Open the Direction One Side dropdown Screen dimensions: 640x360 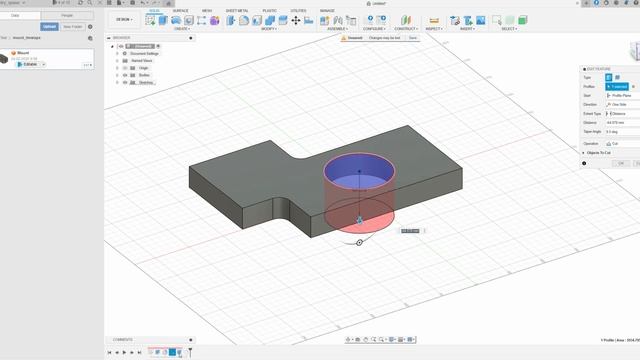coord(622,104)
